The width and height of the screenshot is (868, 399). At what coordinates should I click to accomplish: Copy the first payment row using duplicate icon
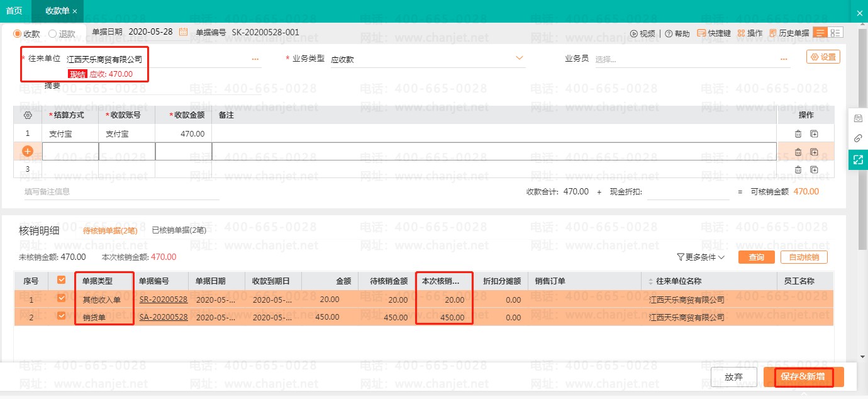pos(814,134)
